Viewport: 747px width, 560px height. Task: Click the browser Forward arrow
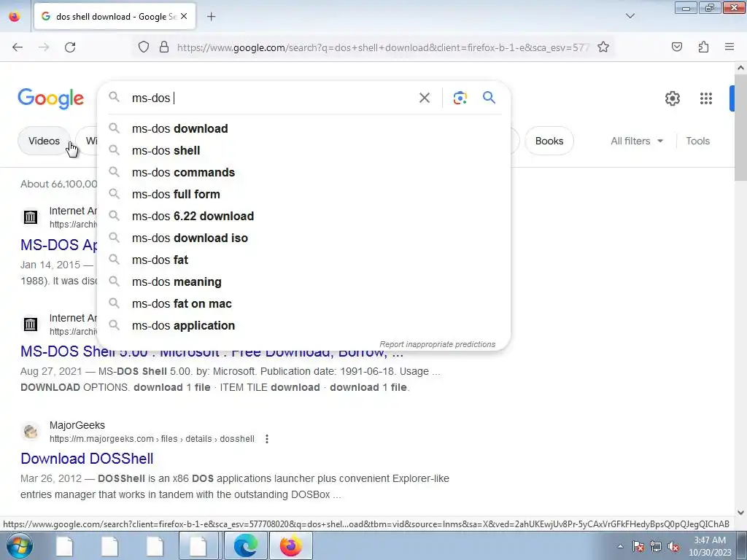click(44, 47)
